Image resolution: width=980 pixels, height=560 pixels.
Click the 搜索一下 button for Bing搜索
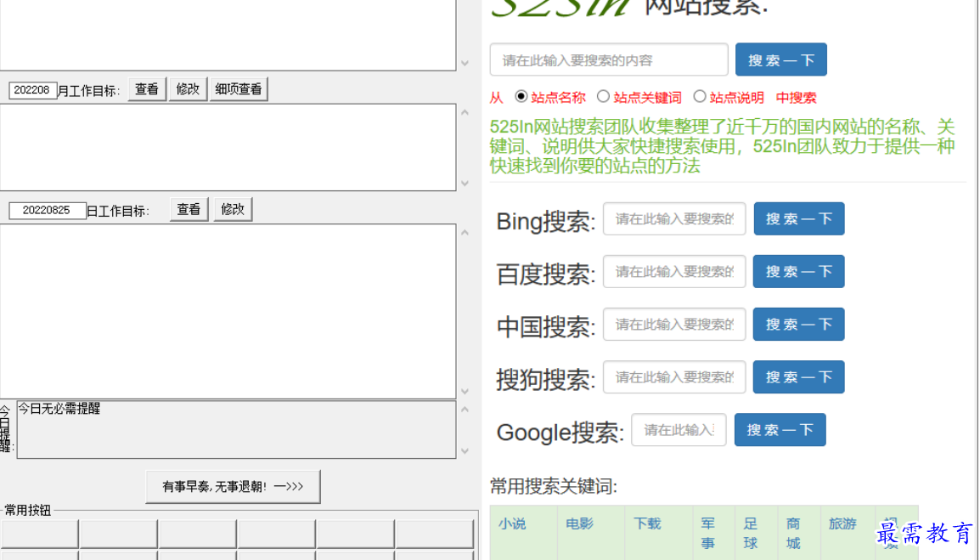799,218
